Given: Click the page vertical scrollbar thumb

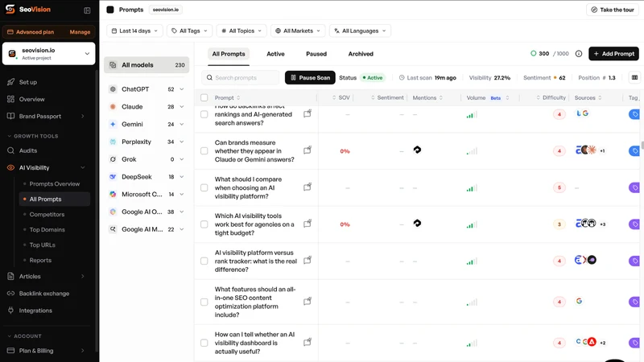Looking at the screenshot, I should pos(642,146).
